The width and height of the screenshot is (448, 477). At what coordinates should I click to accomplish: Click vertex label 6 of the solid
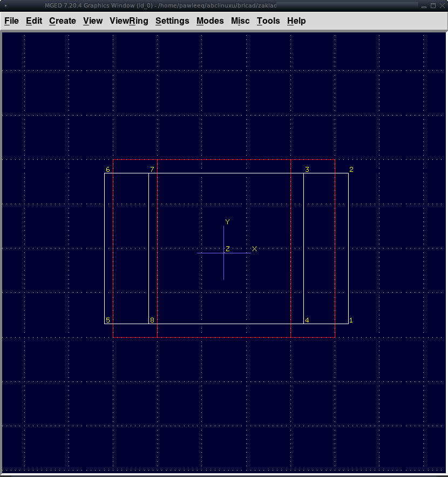pos(107,170)
